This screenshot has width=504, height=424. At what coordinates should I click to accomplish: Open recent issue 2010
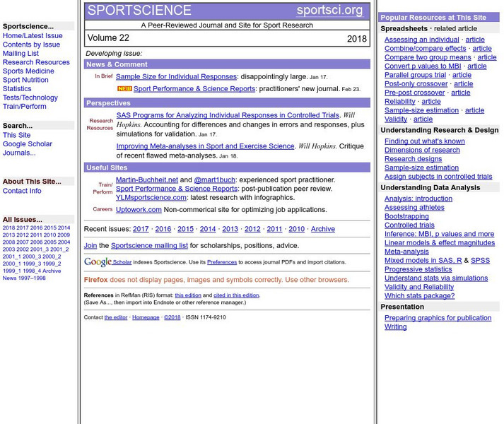pyautogui.click(x=296, y=229)
